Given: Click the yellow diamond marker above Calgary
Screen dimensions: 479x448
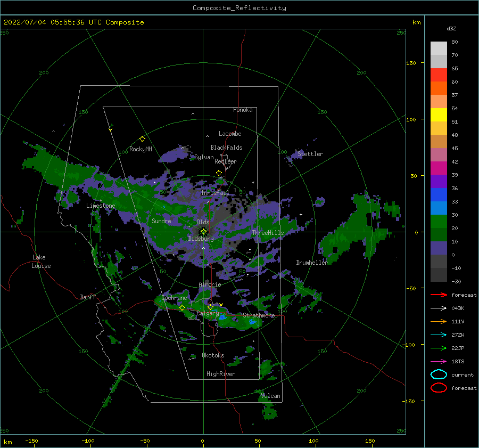Looking at the screenshot, I should [210, 307].
